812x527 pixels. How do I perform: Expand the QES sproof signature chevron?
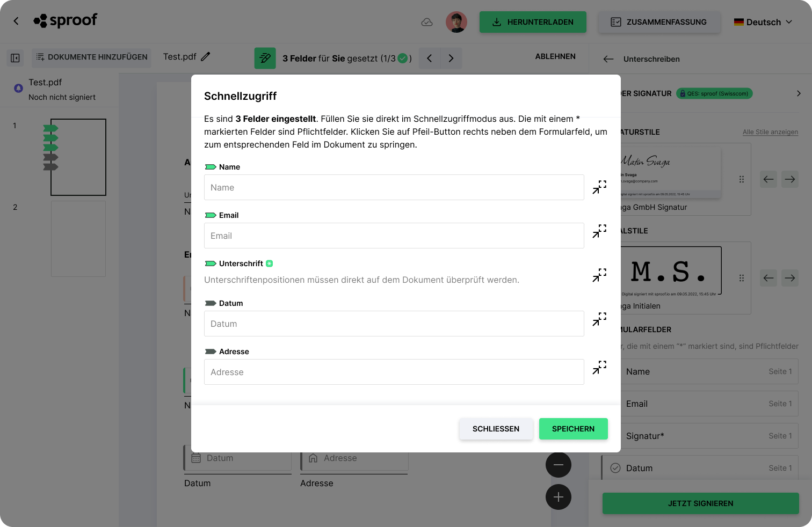pos(799,93)
